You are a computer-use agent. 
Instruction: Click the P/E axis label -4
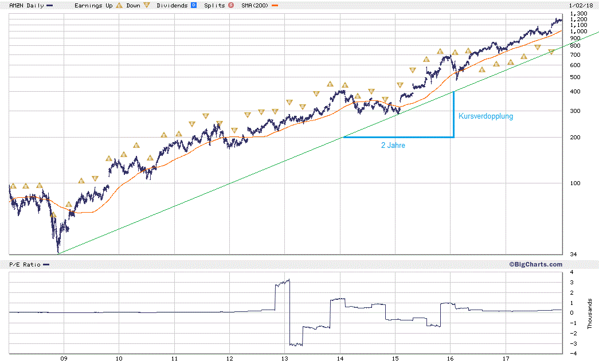(x=573, y=353)
